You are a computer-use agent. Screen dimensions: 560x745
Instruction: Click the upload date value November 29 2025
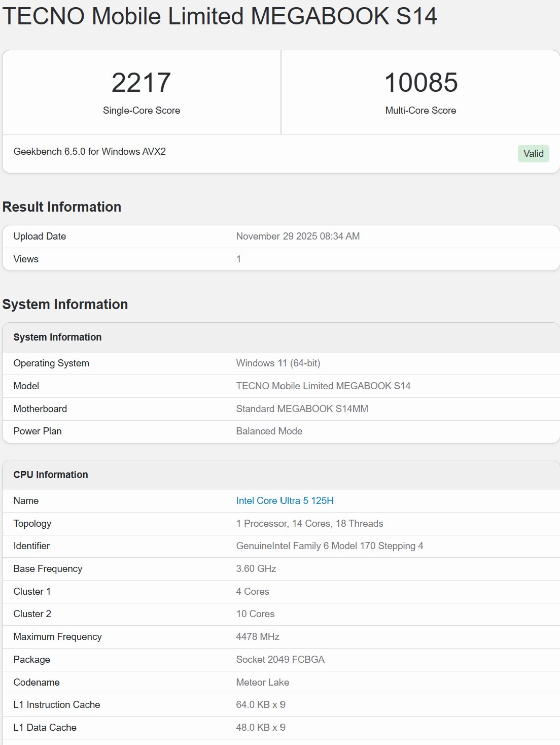pos(298,236)
